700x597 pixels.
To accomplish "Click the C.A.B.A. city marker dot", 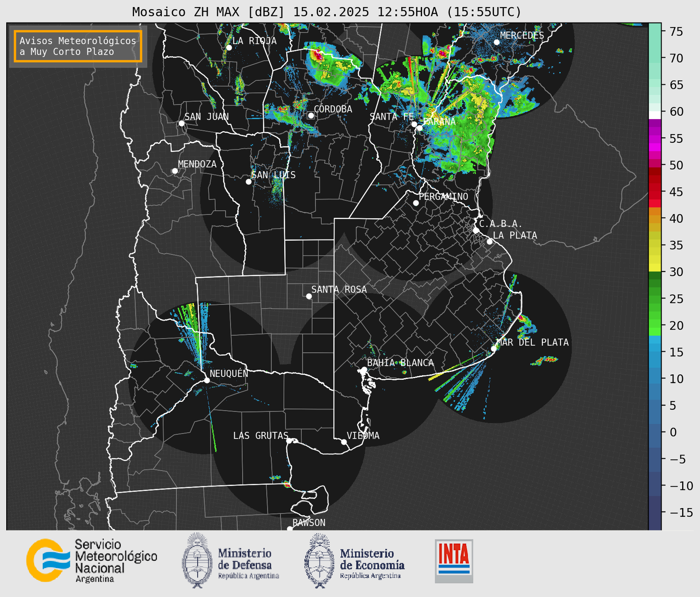I will 476,230.
